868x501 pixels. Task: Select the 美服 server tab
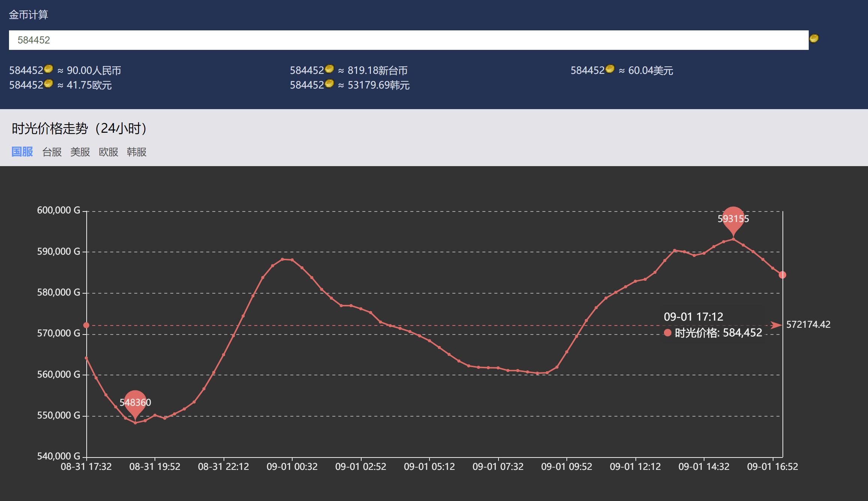coord(80,152)
